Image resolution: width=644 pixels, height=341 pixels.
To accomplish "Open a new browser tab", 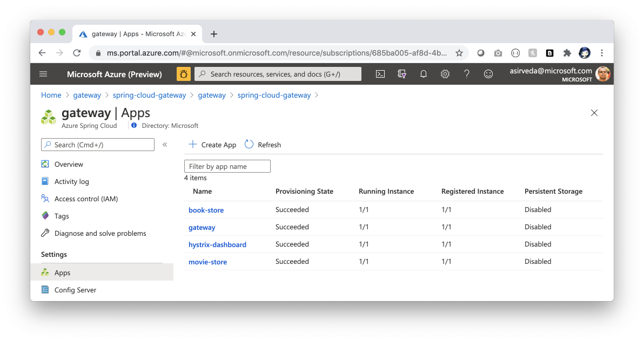I will click(213, 34).
